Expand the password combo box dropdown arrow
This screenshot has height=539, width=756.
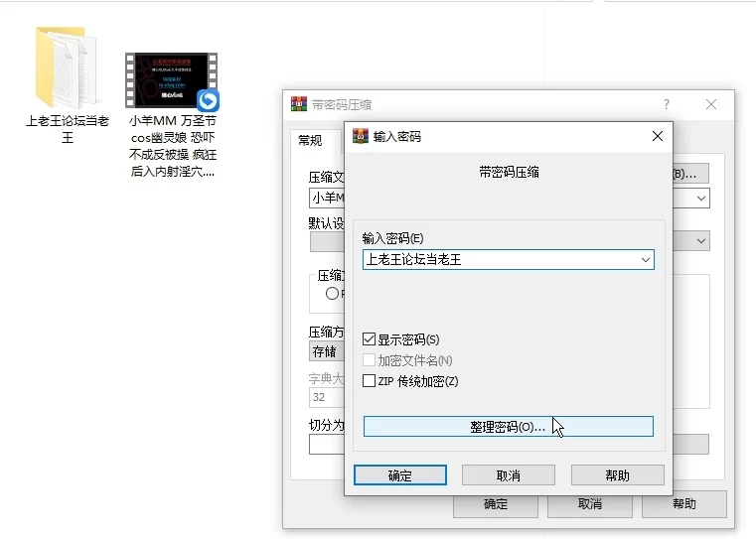coord(646,260)
